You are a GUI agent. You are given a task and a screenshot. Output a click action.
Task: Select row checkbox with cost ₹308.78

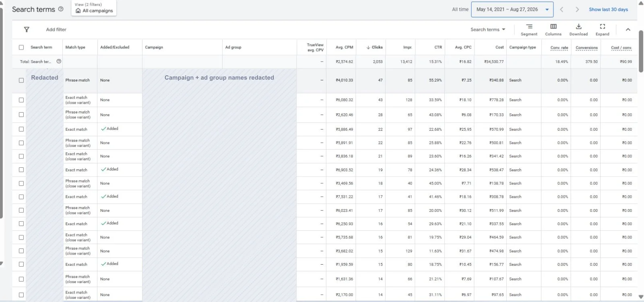pos(21,197)
